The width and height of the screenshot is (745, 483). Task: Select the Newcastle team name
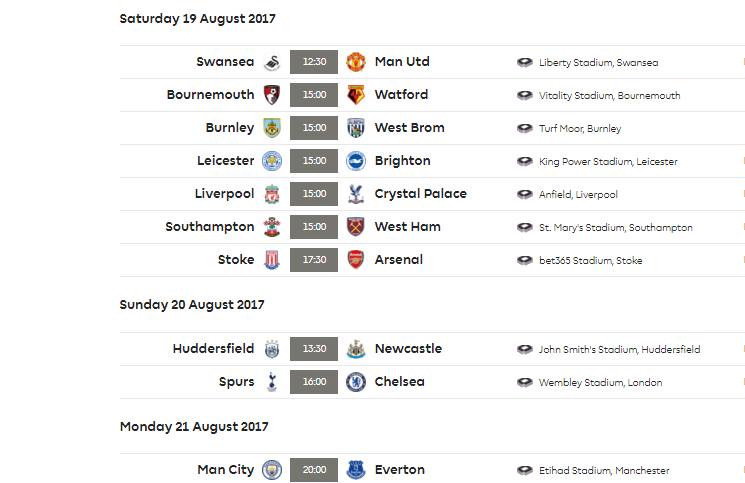(408, 349)
